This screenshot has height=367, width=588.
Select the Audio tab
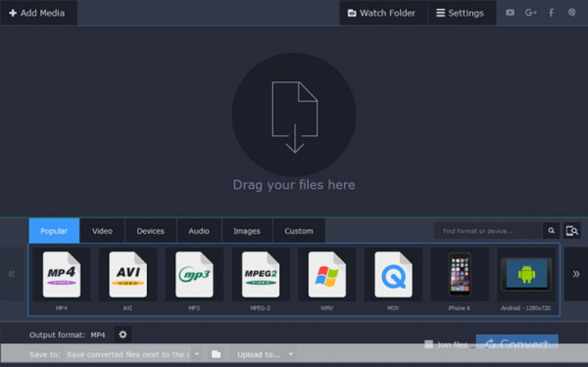point(199,231)
